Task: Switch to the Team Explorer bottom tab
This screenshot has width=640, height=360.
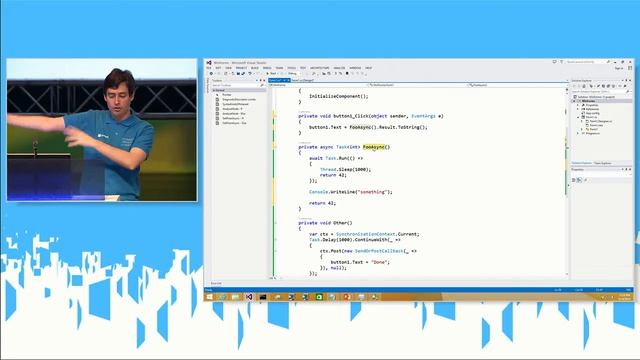Action: click(x=602, y=163)
